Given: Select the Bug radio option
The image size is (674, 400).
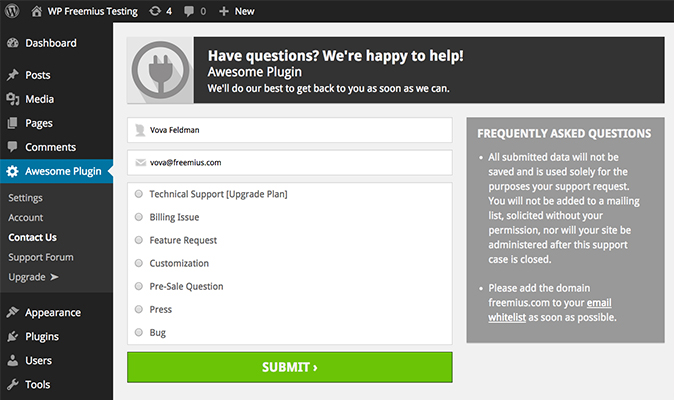Looking at the screenshot, I should tap(138, 333).
